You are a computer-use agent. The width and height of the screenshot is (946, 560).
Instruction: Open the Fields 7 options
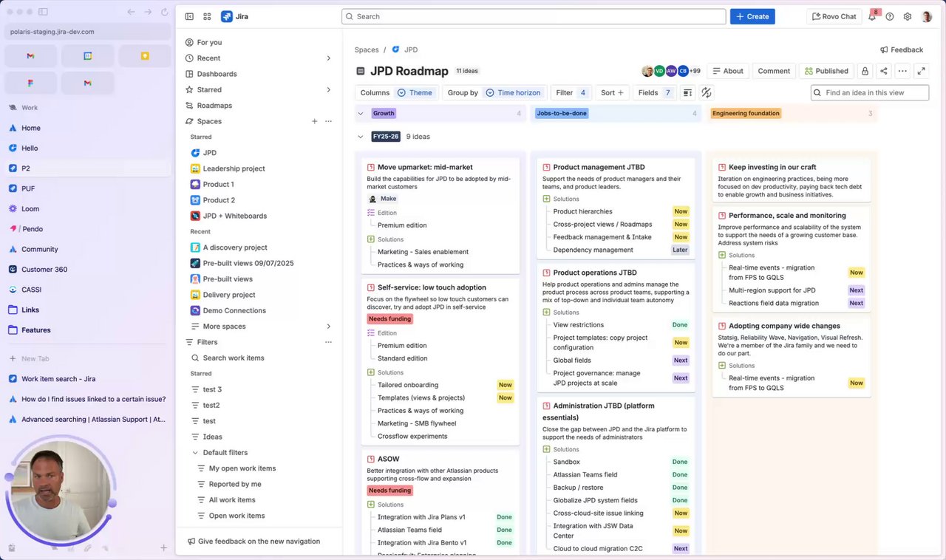pyautogui.click(x=654, y=92)
